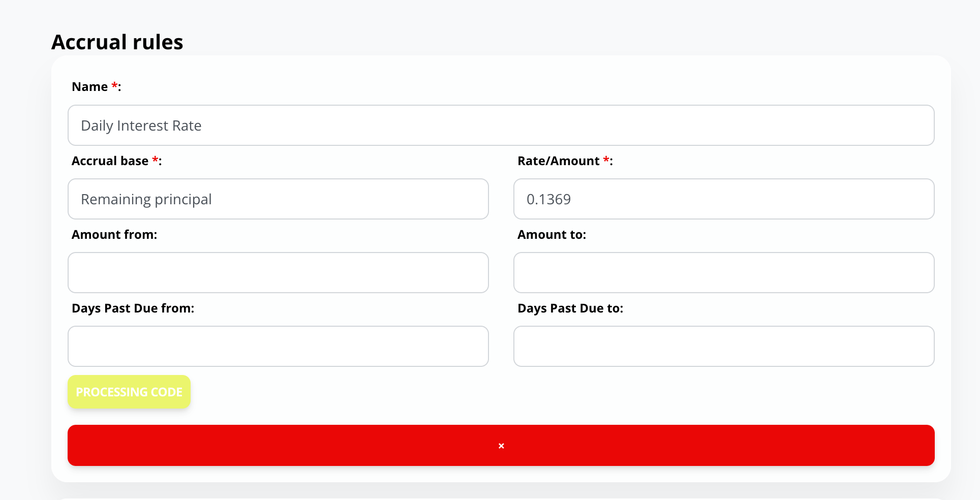Click the red asterisk beside Rate/Amount
This screenshot has width=980, height=500.
[606, 160]
